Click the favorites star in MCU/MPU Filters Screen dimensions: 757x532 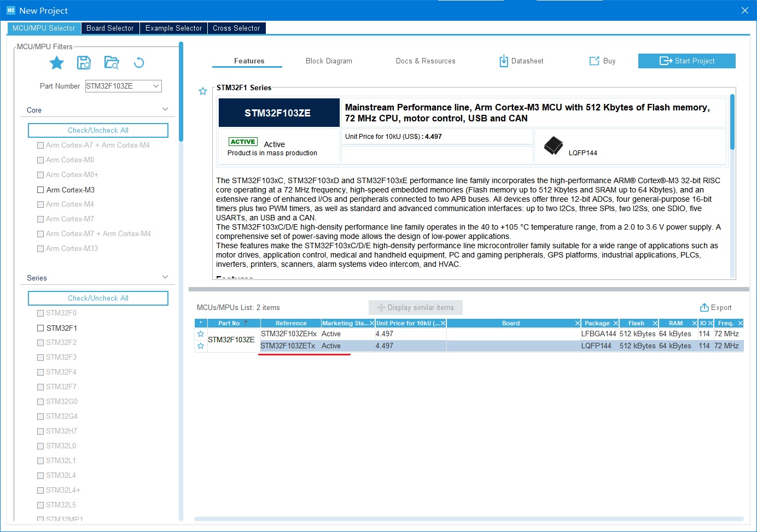point(57,63)
